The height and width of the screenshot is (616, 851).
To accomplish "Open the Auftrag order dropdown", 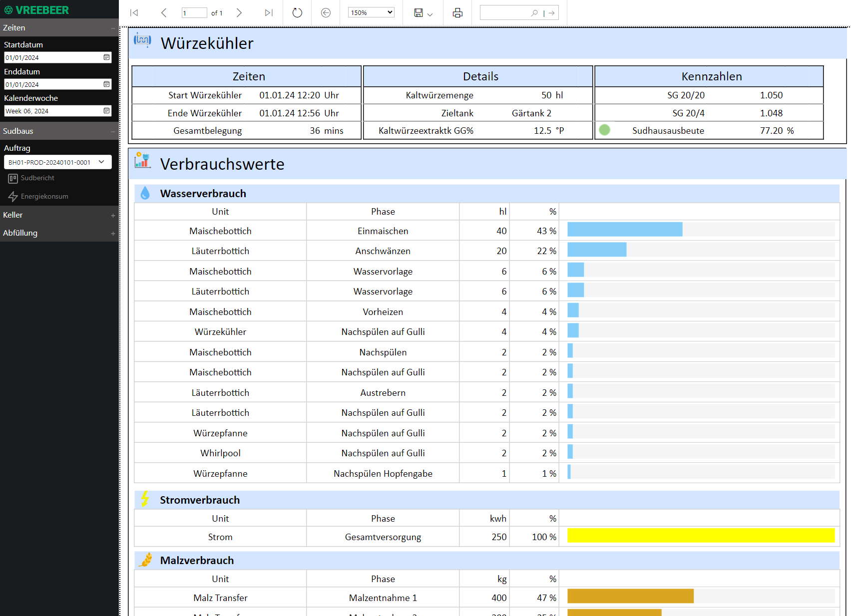I will (58, 162).
